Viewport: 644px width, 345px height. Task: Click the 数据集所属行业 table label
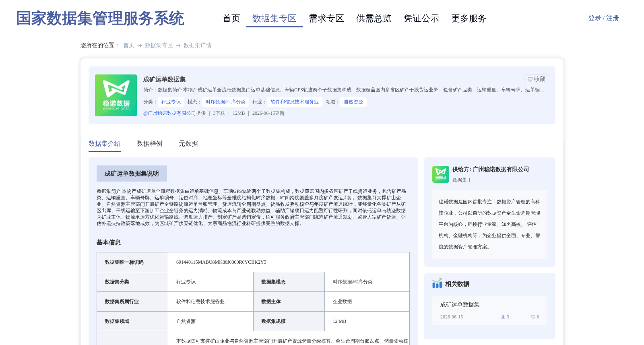point(122,302)
